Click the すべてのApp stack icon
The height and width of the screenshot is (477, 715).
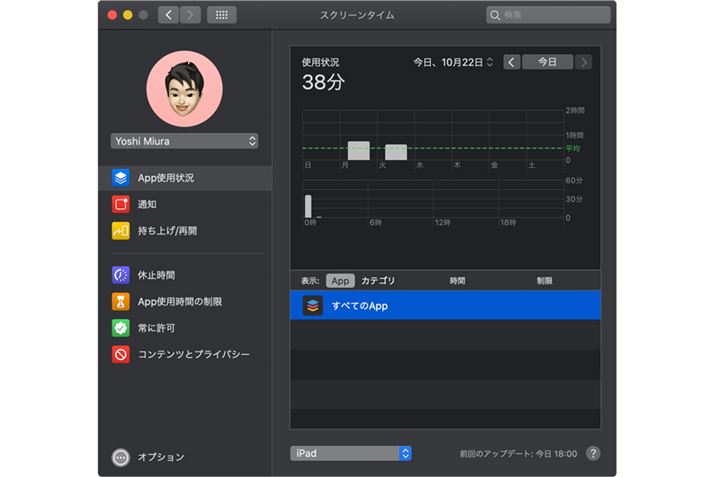coord(313,306)
